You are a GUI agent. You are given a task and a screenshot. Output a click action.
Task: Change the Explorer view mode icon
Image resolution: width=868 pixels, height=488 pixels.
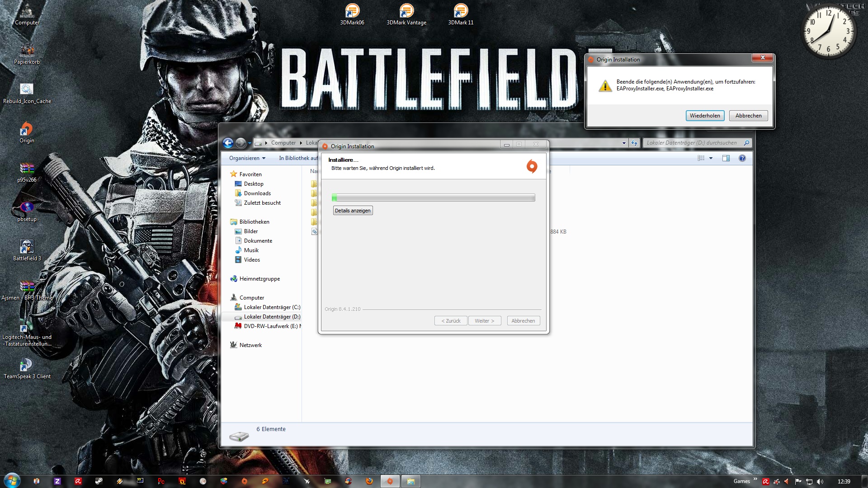pos(701,158)
